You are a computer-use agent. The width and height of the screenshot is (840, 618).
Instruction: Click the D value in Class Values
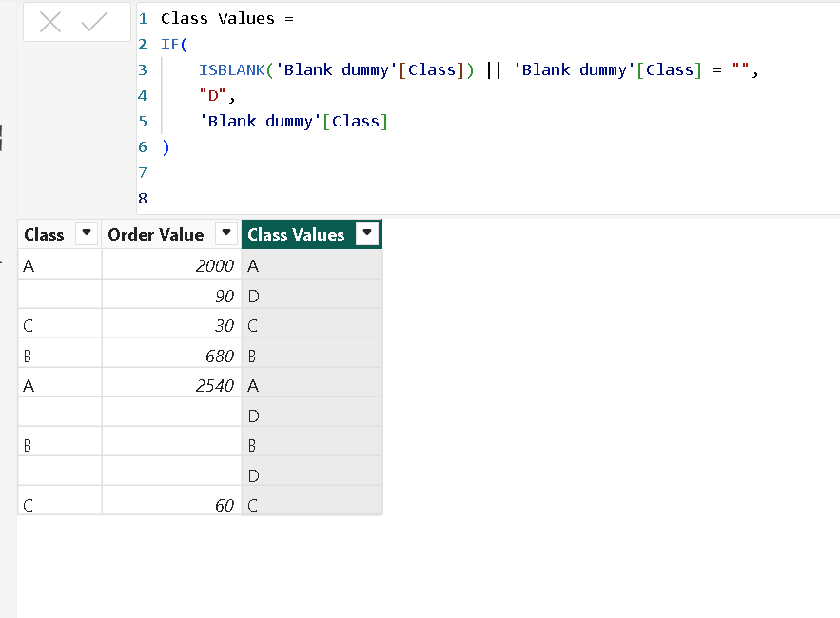[255, 295]
